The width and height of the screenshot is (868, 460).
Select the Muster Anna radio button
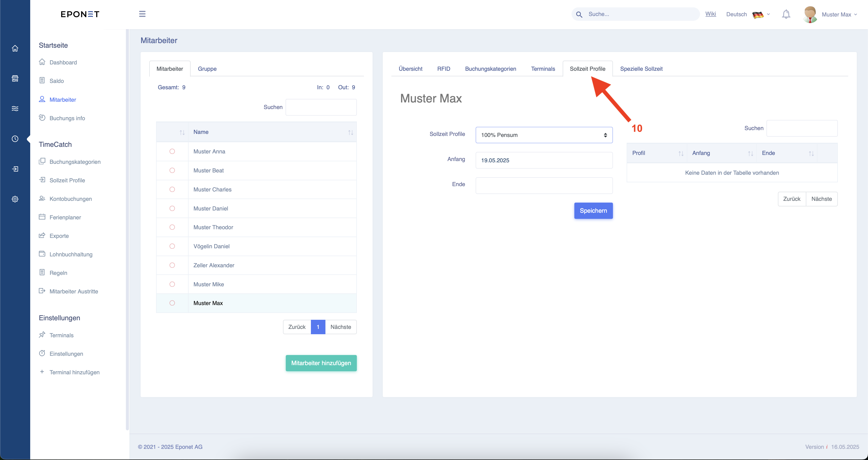click(172, 152)
